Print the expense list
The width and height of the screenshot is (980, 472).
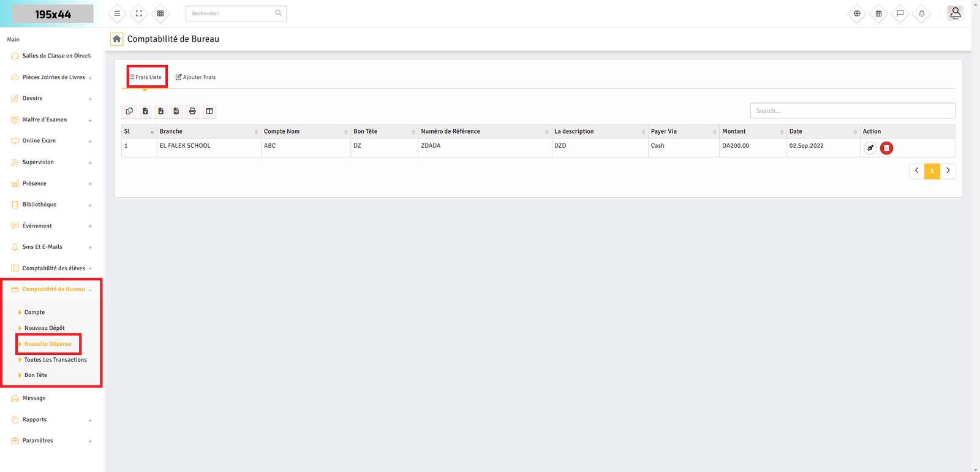(192, 111)
